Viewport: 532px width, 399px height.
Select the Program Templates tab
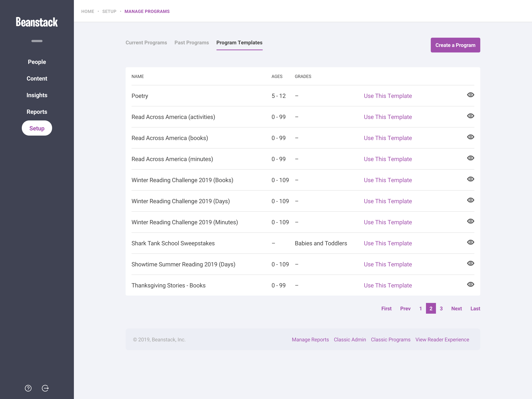tap(239, 42)
